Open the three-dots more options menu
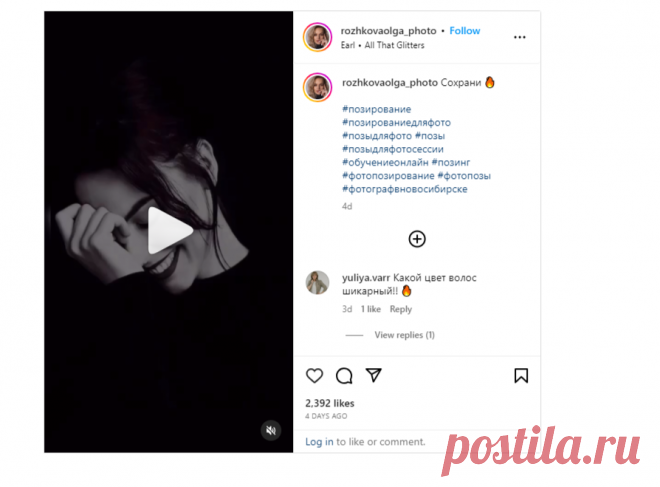This screenshot has width=660, height=487. point(520,37)
